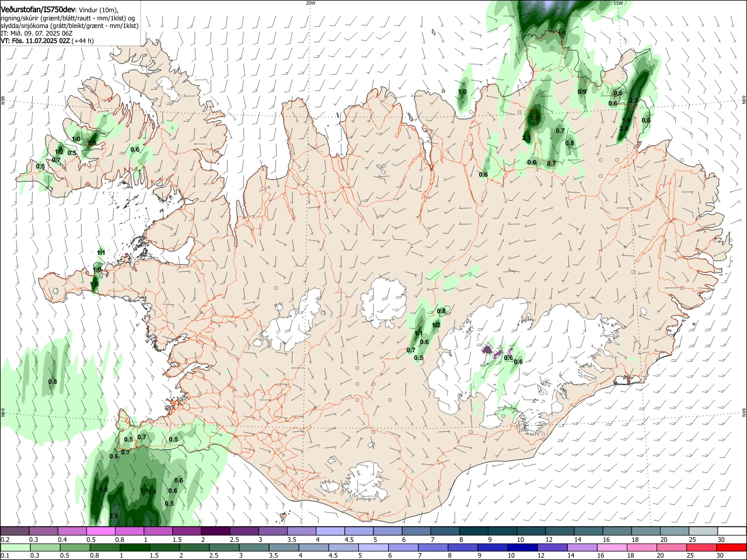Click the 'IT: Mið. 09. 07. 2025 06Z' line
747x560 pixels.
point(36,33)
